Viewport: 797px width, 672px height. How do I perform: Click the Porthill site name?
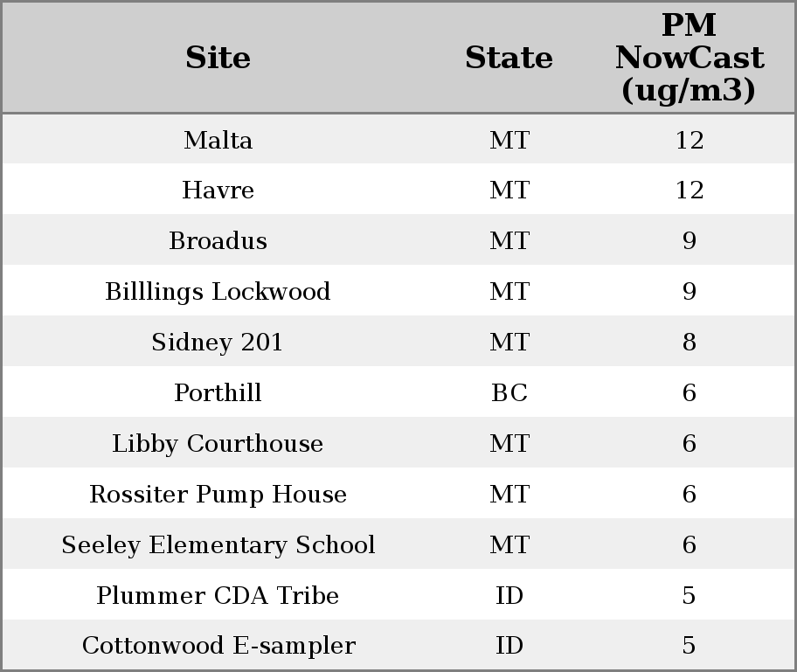pos(218,393)
